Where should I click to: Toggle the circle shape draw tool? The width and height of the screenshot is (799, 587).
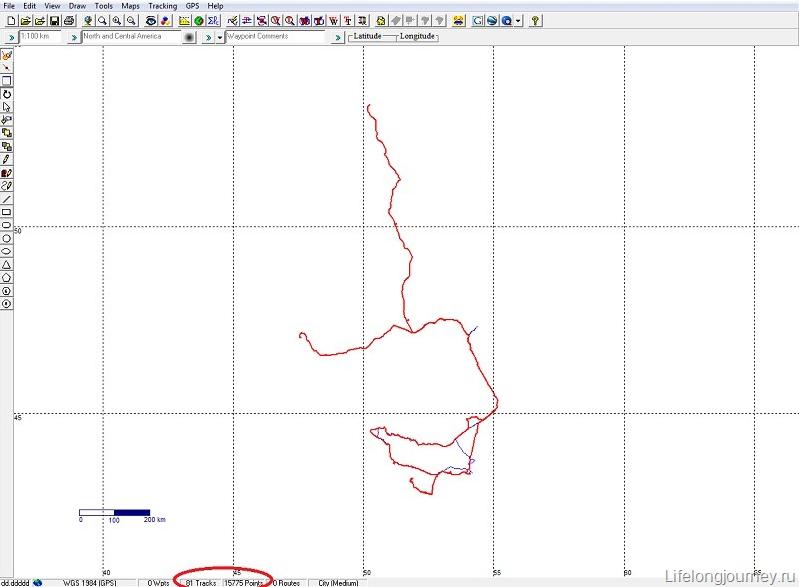[6, 238]
